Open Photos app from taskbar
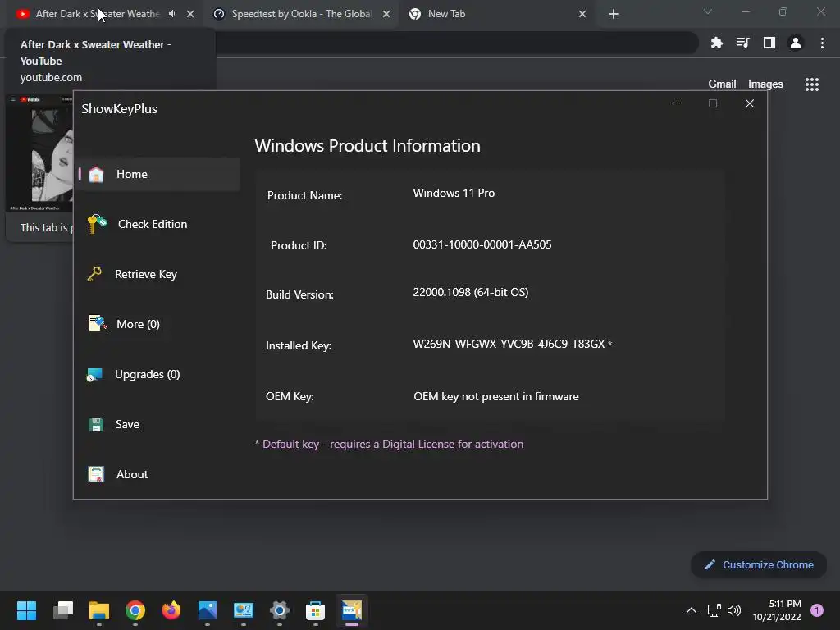840x630 pixels. point(208,610)
